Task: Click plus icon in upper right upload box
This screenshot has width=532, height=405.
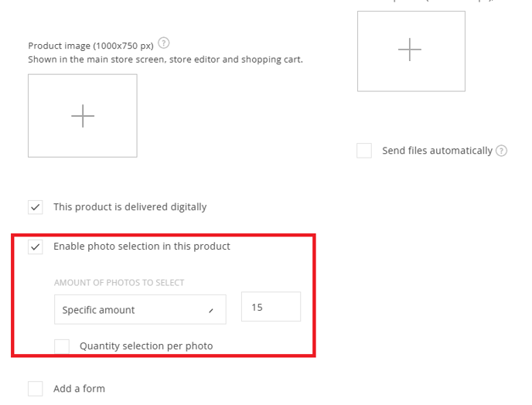Action: pyautogui.click(x=410, y=49)
